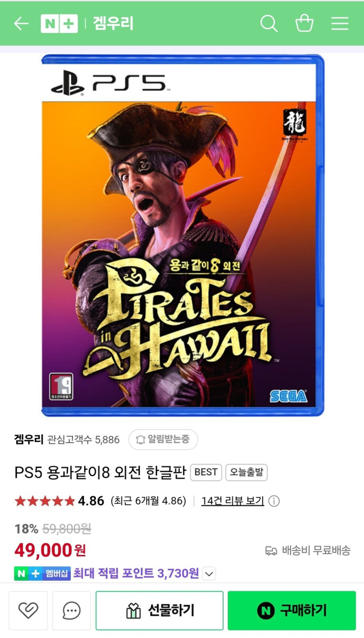Viewport: 364px width, 638px height.
Task: Toggle the heart wishlist icon
Action: 28,611
